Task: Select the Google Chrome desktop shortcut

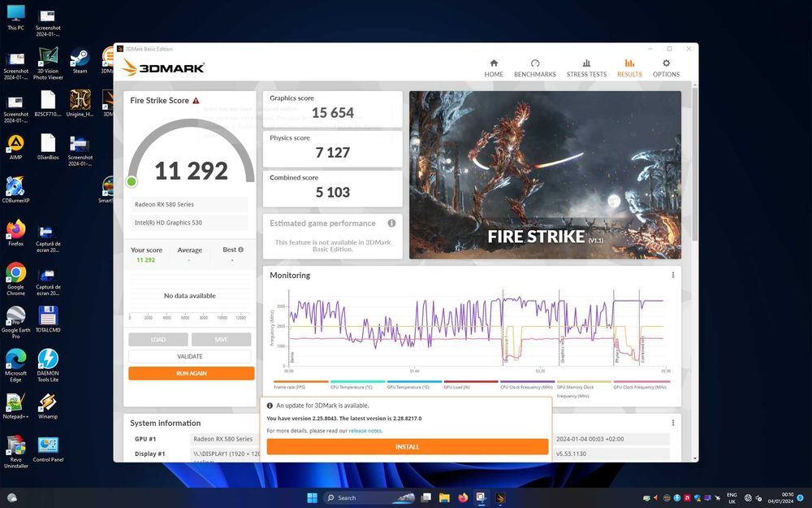Action: [x=15, y=279]
